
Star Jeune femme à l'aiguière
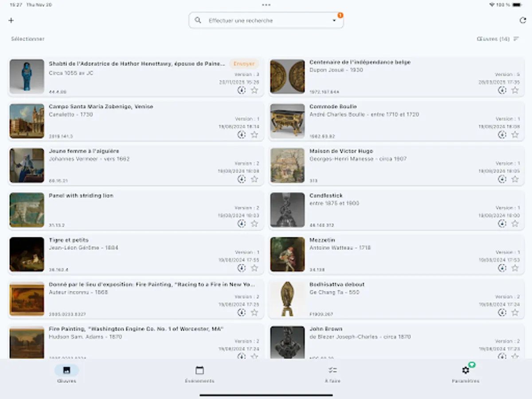(254, 179)
